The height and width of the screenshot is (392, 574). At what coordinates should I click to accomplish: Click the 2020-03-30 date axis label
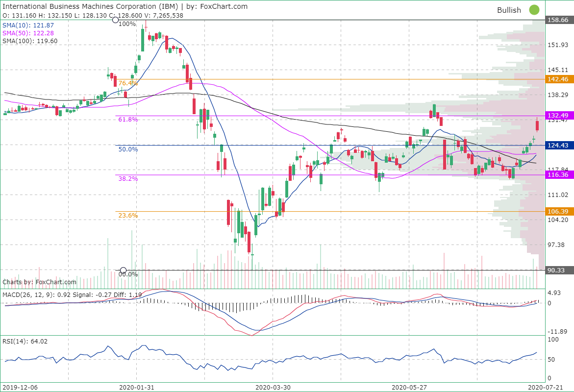click(x=273, y=387)
